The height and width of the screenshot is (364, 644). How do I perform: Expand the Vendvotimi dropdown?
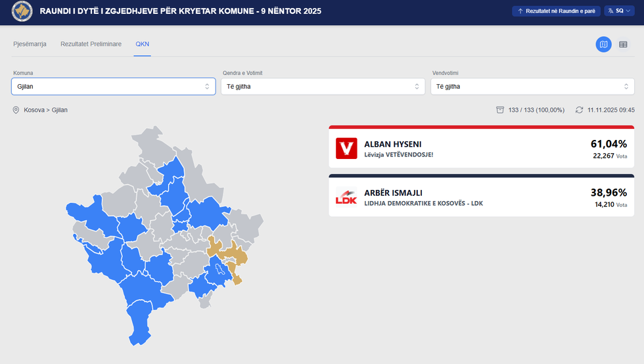pos(532,86)
